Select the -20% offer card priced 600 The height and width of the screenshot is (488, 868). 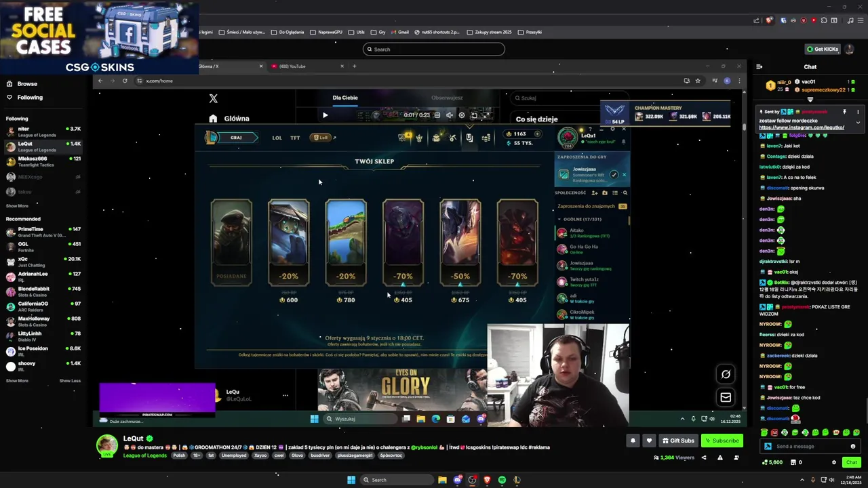click(288, 243)
